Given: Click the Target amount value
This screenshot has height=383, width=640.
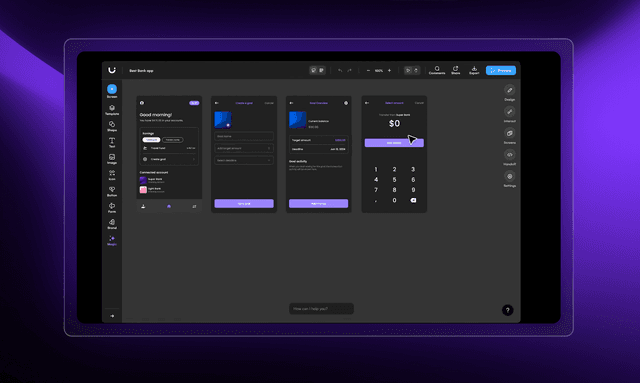Looking at the screenshot, I should click(340, 140).
